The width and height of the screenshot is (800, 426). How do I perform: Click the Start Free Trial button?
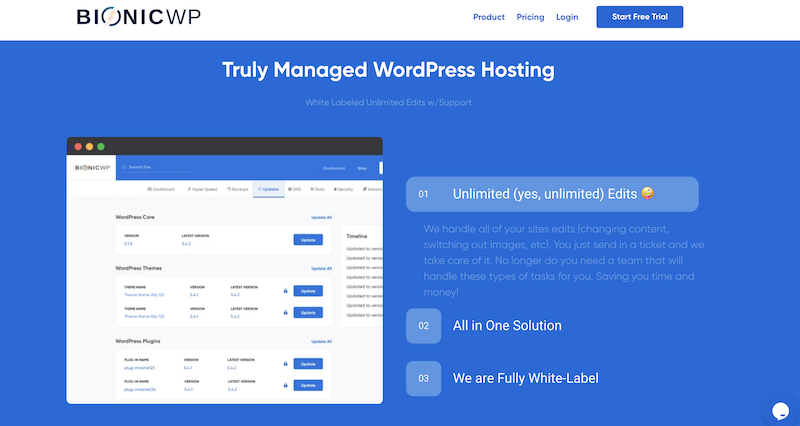(640, 17)
